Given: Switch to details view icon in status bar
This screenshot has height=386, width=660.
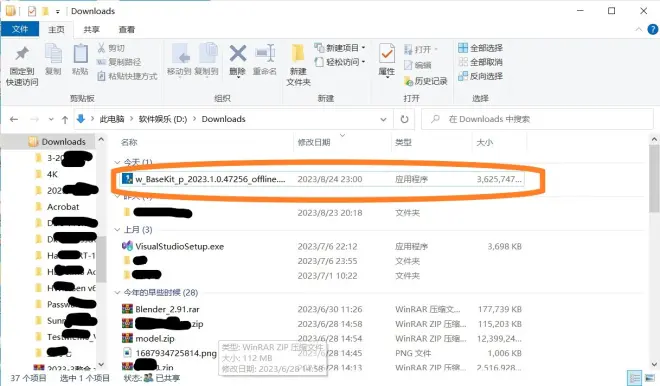Looking at the screenshot, I should (634, 377).
